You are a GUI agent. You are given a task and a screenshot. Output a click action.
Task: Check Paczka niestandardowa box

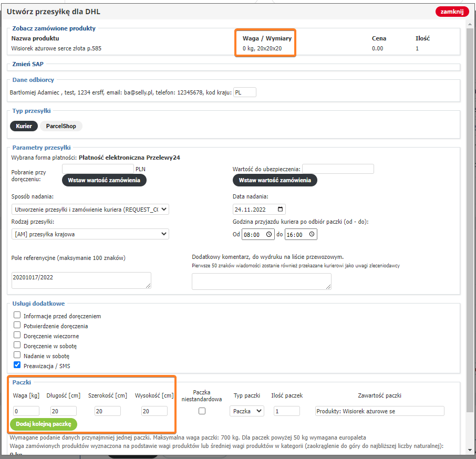202,411
